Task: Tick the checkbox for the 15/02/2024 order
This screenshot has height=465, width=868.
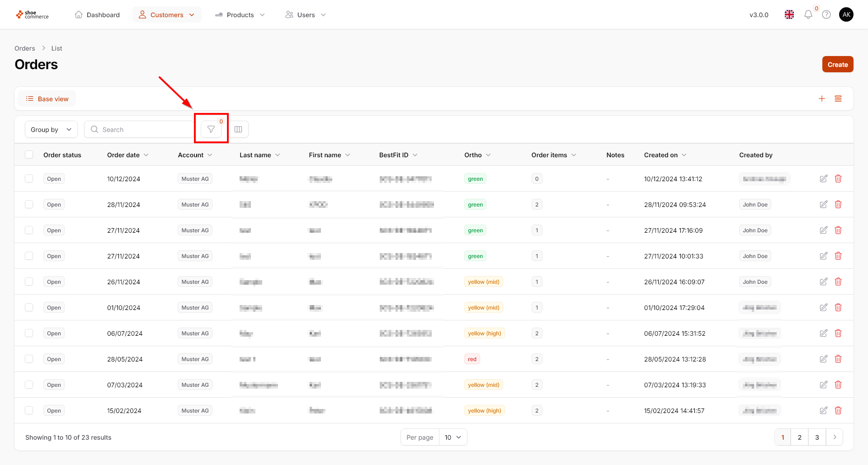Action: (x=29, y=410)
